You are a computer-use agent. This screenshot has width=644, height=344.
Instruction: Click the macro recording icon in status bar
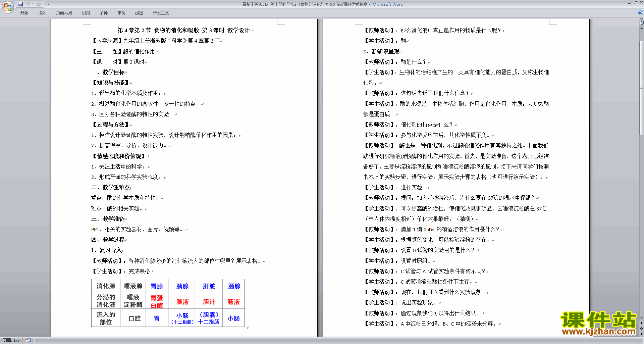pos(28,340)
